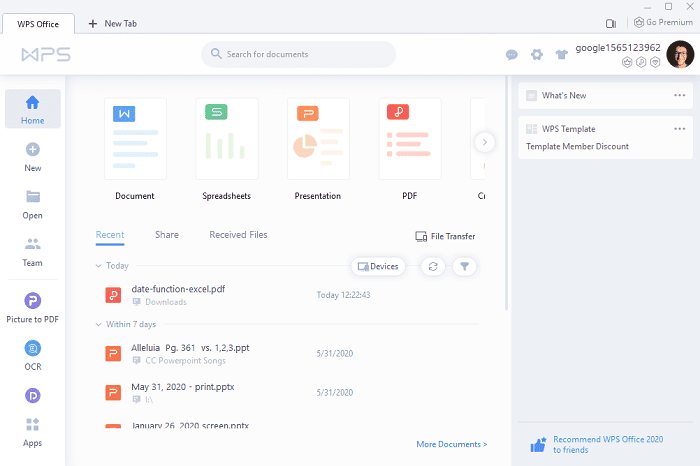Click the WPS logo
Screen dimensions: 700x466
click(46, 54)
